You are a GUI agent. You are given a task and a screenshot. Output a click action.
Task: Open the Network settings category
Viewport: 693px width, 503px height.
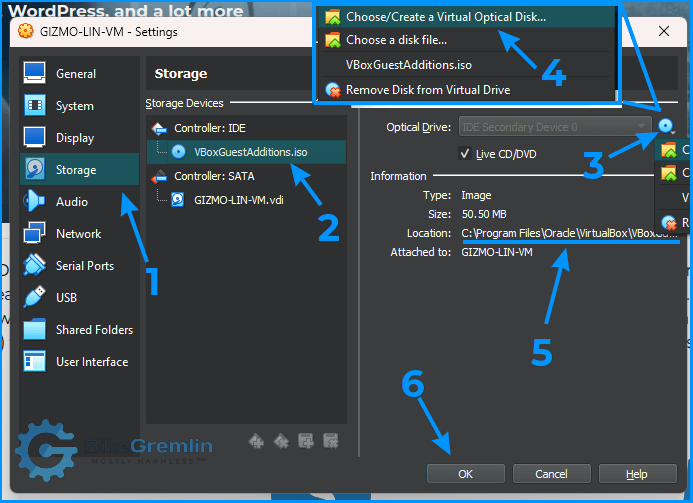80,233
